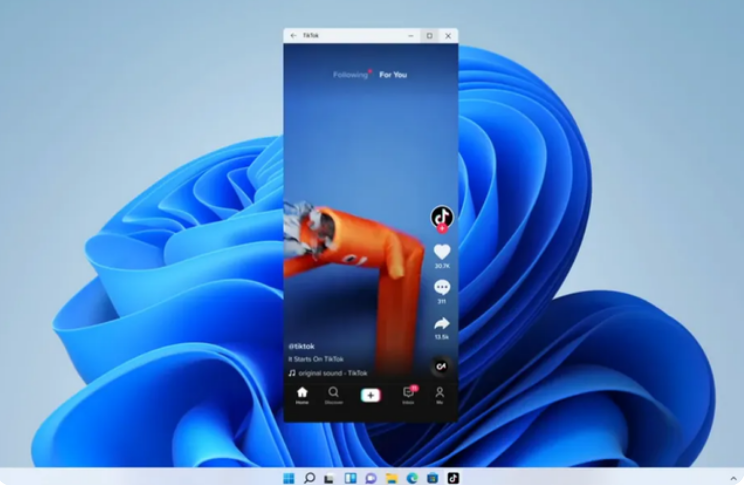Share the video using the arrow icon

pyautogui.click(x=441, y=324)
